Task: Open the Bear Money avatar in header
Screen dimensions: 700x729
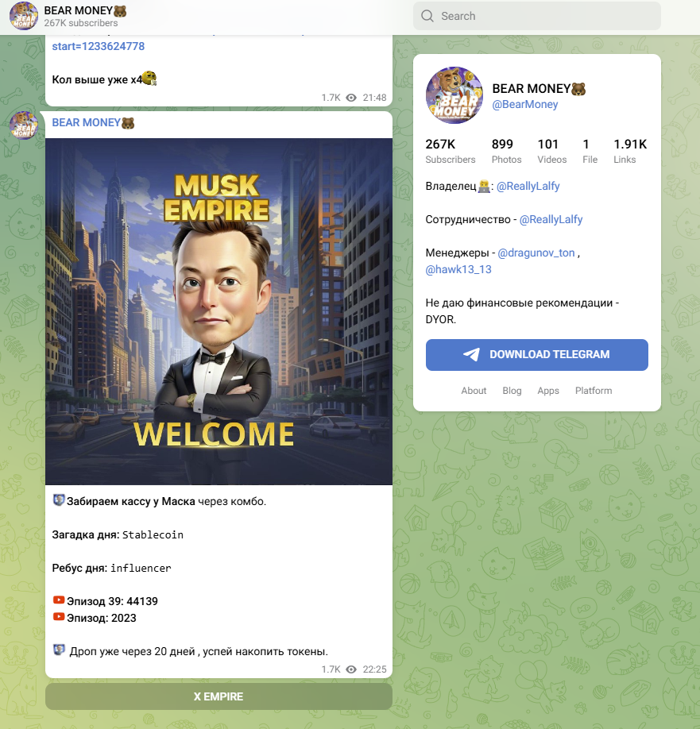Action: click(x=23, y=16)
